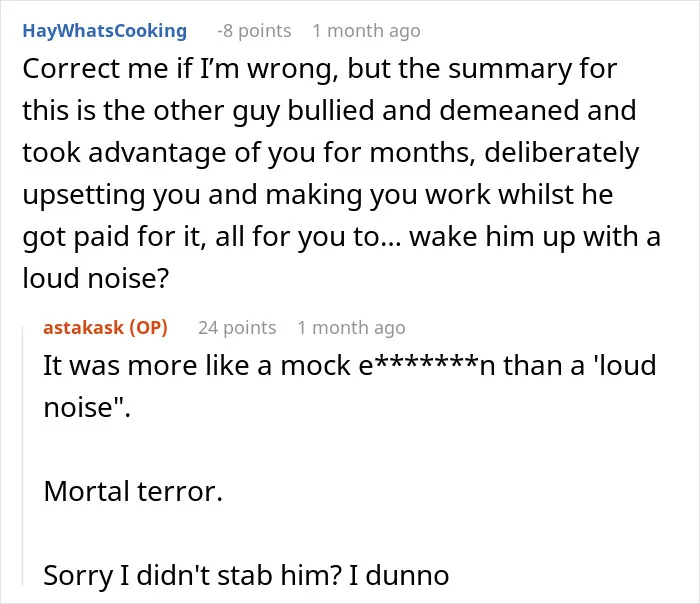Click the 'got paid for it' line
700x604 pixels.
(342, 236)
